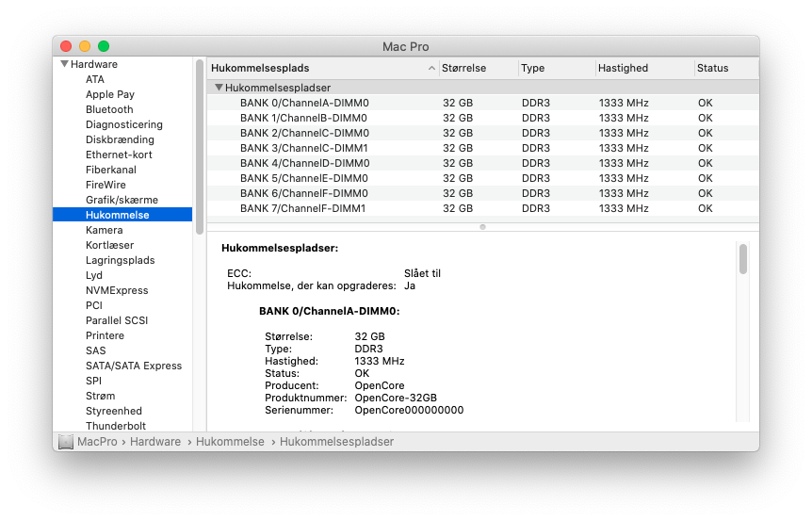Click the split pane divider handle dot
The height and width of the screenshot is (521, 812).
(482, 227)
